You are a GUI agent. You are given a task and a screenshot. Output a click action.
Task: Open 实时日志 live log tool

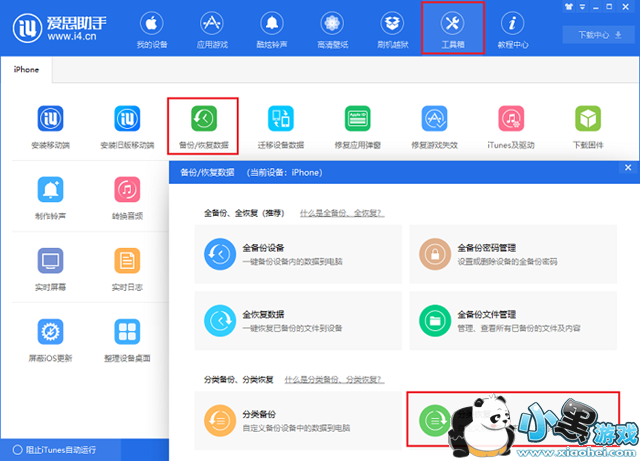[x=127, y=269]
